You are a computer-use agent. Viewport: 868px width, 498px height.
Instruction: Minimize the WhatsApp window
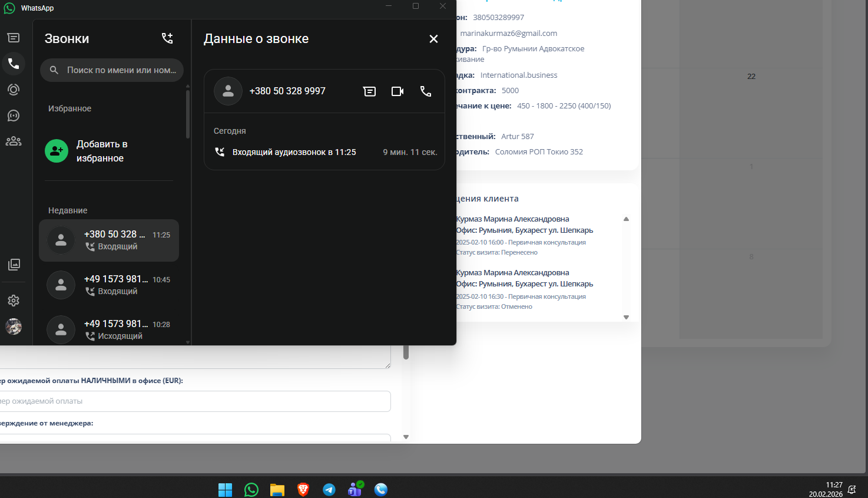(389, 6)
